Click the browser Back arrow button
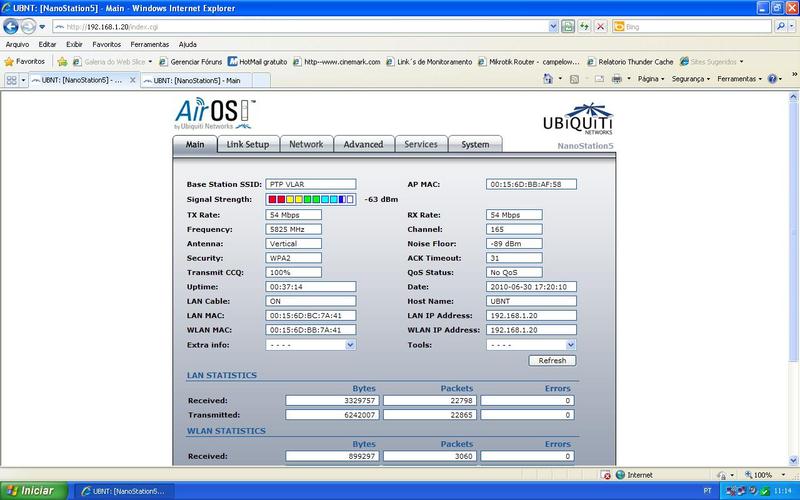800x500 pixels. 11,26
